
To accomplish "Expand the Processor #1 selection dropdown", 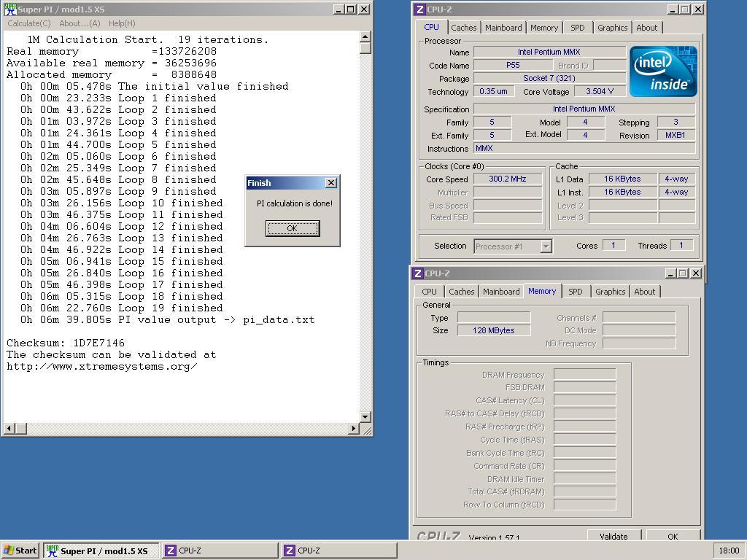I will [546, 246].
